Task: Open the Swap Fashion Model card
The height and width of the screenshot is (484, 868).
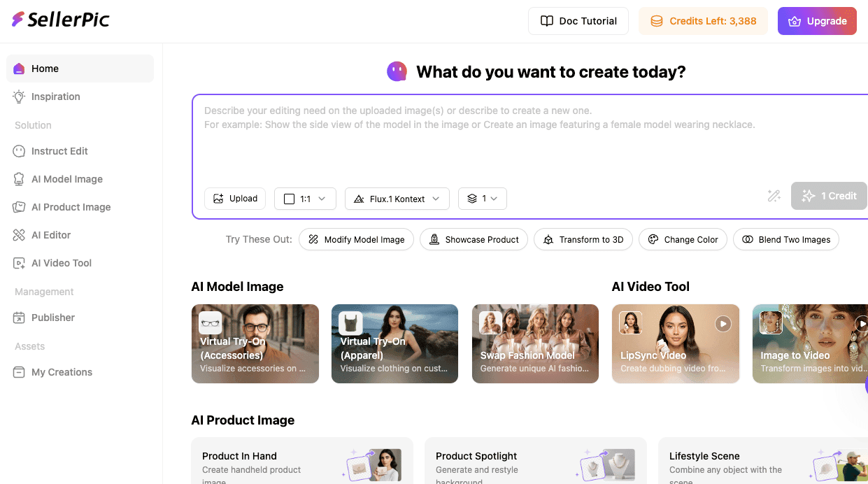Action: tap(535, 343)
